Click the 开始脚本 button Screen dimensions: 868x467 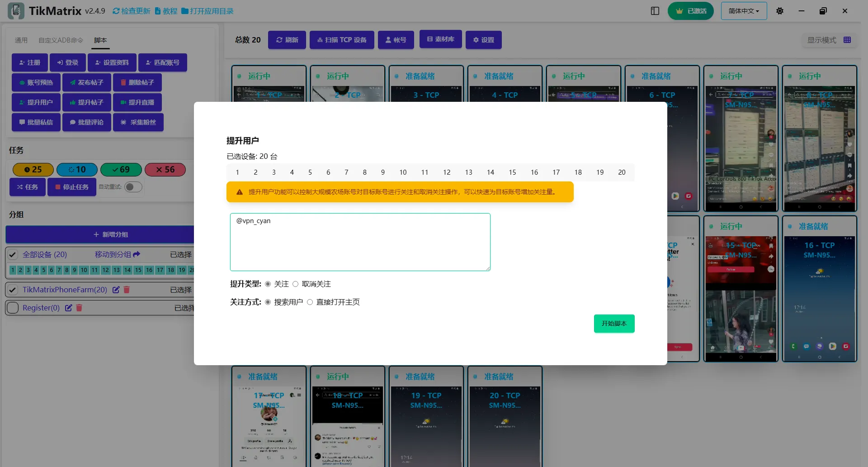click(x=614, y=324)
